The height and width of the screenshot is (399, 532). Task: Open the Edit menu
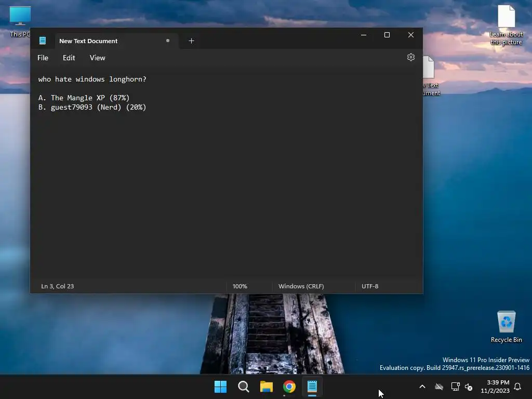[69, 58]
